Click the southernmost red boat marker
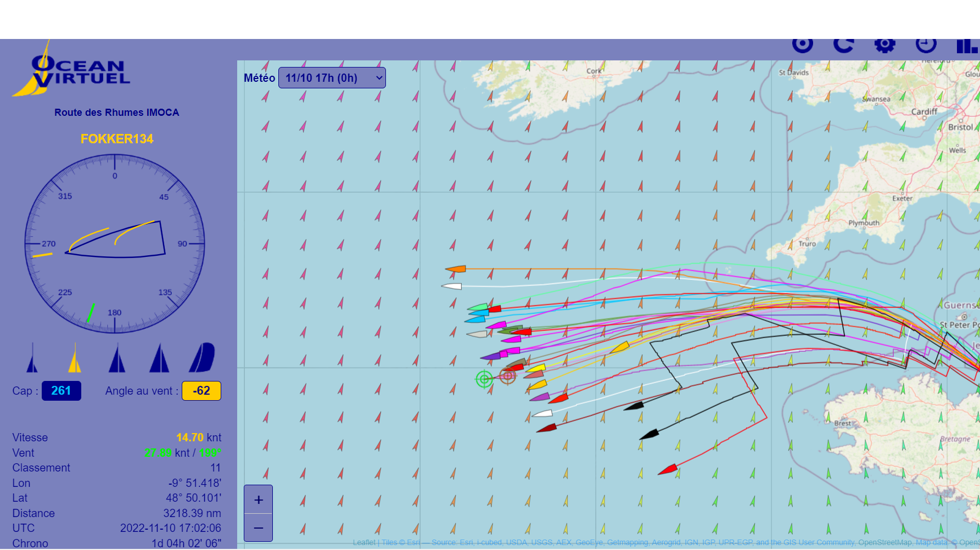980x550 pixels. coord(668,470)
